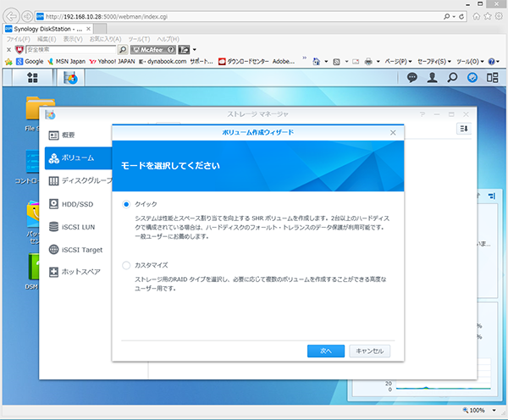Close the Synology DiskStation tab
The height and width of the screenshot is (420, 508).
pos(88,29)
